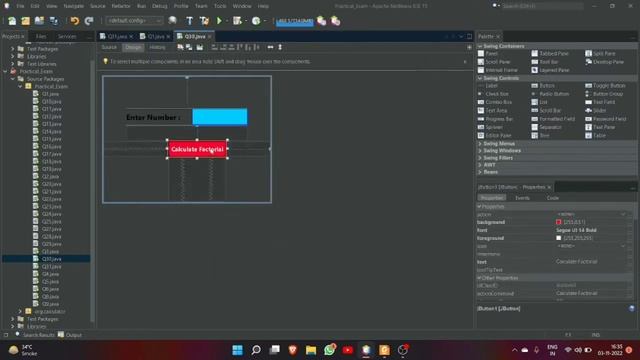Pick Text Area from the Palette
640x360 pixels.
(x=493, y=111)
